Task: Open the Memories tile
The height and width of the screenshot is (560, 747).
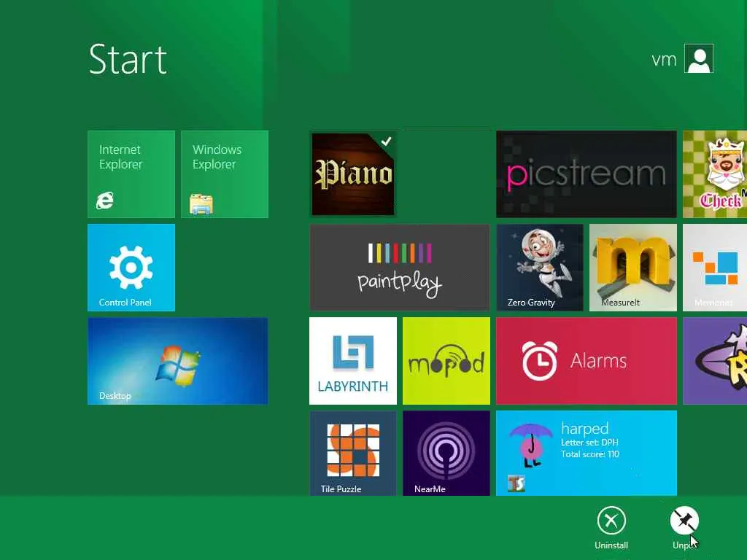Action: [715, 267]
